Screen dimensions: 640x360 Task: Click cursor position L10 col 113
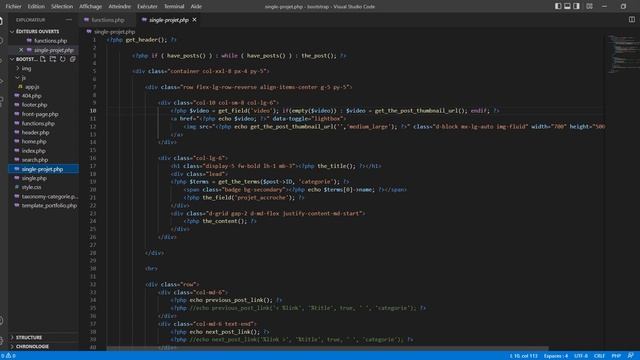point(523,356)
